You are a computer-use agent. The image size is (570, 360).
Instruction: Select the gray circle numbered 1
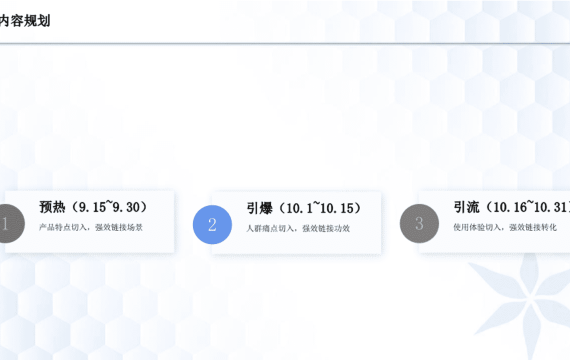tap(11, 223)
